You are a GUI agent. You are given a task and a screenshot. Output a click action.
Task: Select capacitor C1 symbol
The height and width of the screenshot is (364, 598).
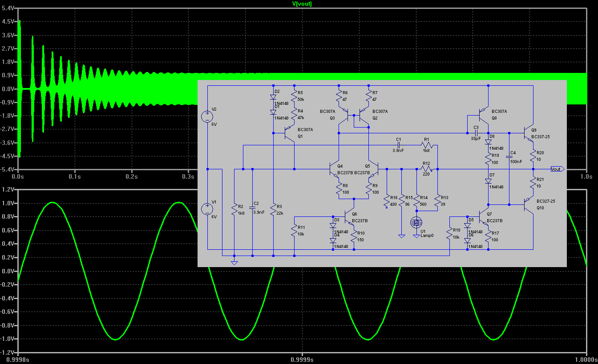click(x=399, y=145)
